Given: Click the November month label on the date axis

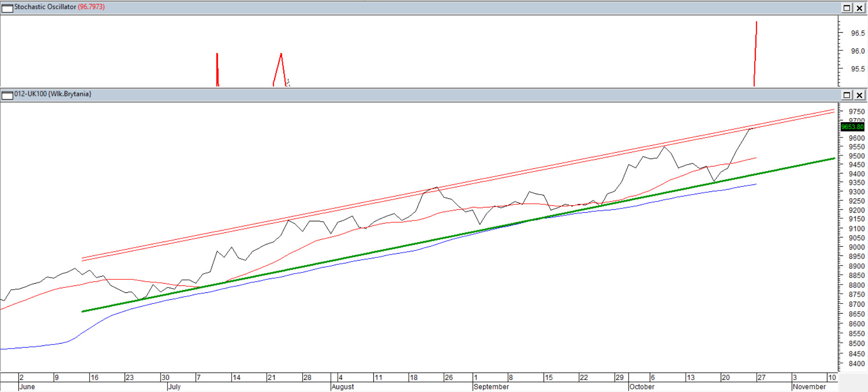Looking at the screenshot, I should coord(809,387).
